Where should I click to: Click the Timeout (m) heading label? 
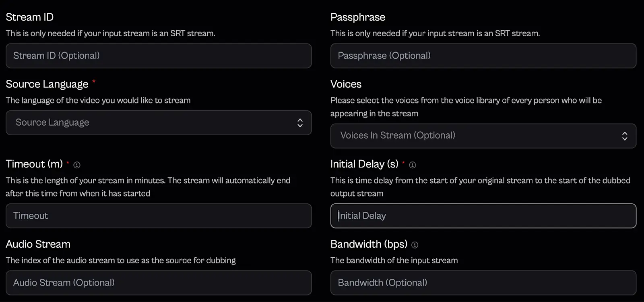pyautogui.click(x=34, y=164)
